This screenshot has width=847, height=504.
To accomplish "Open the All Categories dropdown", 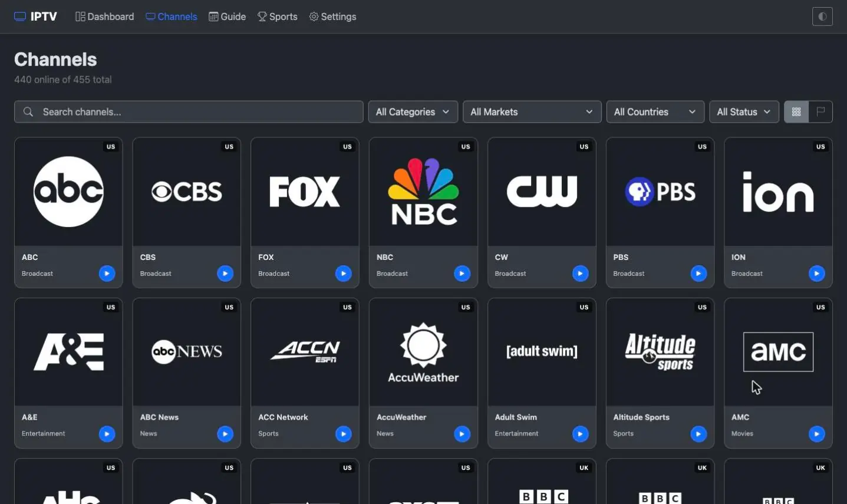I will click(x=413, y=112).
